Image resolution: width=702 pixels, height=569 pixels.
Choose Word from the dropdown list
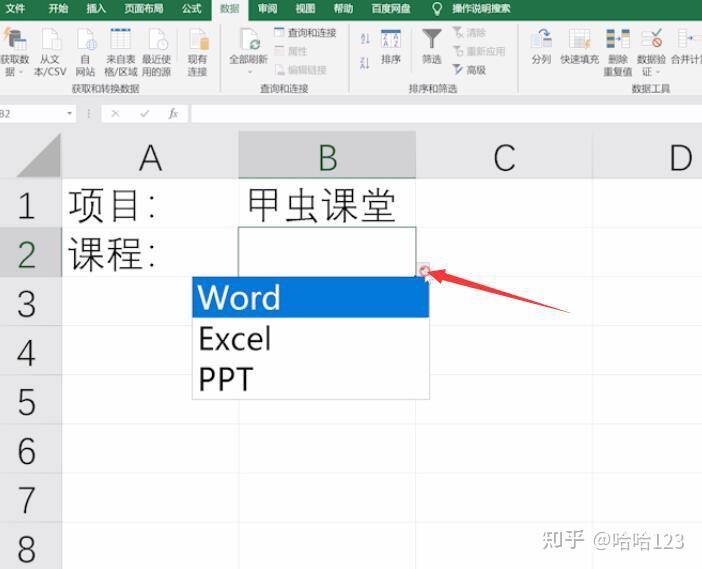pos(311,297)
